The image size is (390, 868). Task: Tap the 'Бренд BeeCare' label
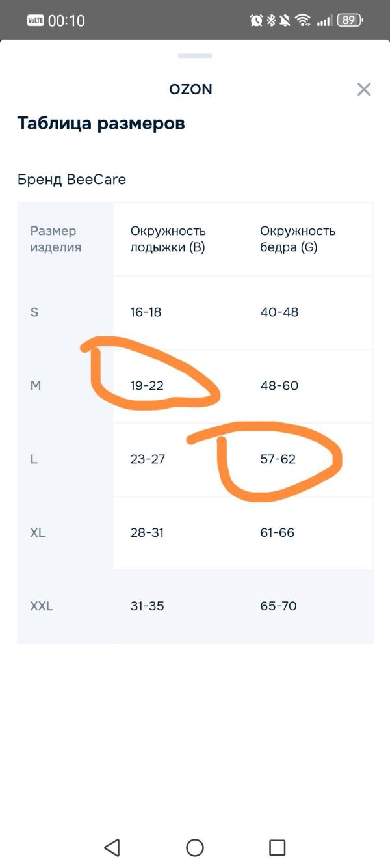click(71, 179)
